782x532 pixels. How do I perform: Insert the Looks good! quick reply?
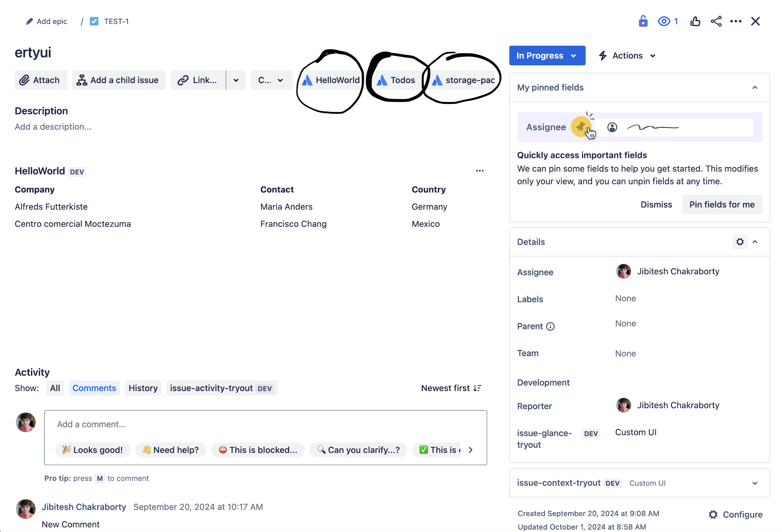click(93, 450)
